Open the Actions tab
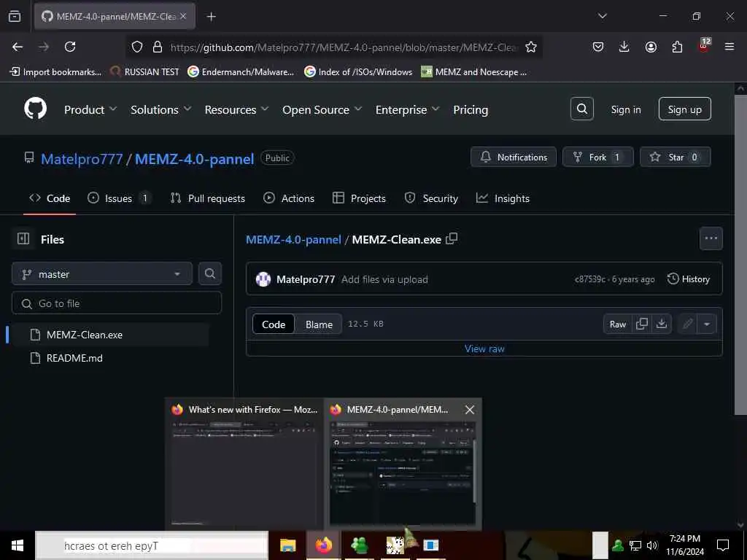The image size is (747, 560). coord(289,198)
